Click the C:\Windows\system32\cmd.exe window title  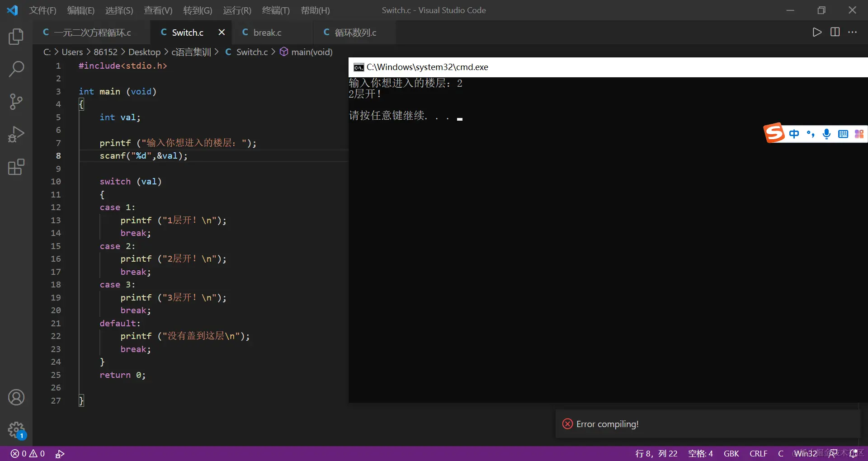[x=427, y=67]
